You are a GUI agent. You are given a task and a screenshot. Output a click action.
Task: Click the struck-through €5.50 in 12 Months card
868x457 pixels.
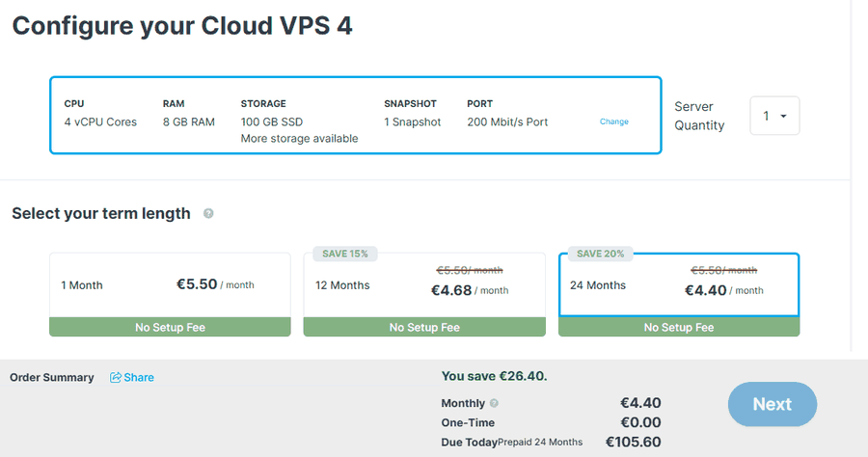(470, 270)
